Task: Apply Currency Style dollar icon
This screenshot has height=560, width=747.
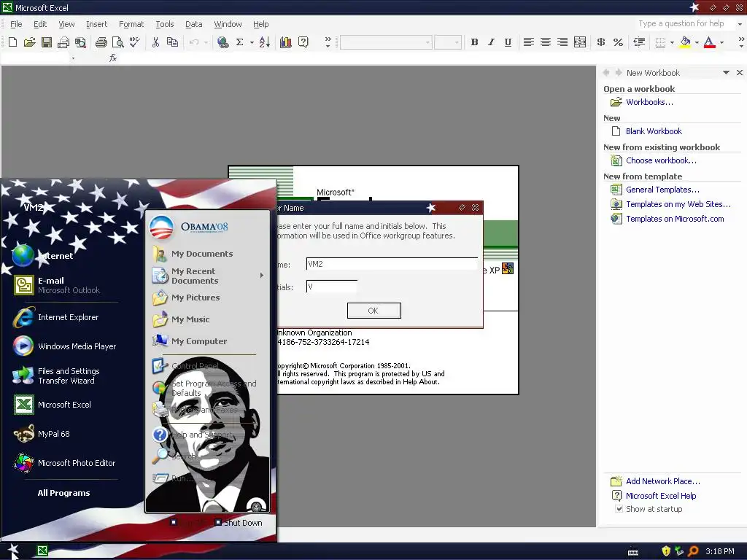Action: click(601, 42)
